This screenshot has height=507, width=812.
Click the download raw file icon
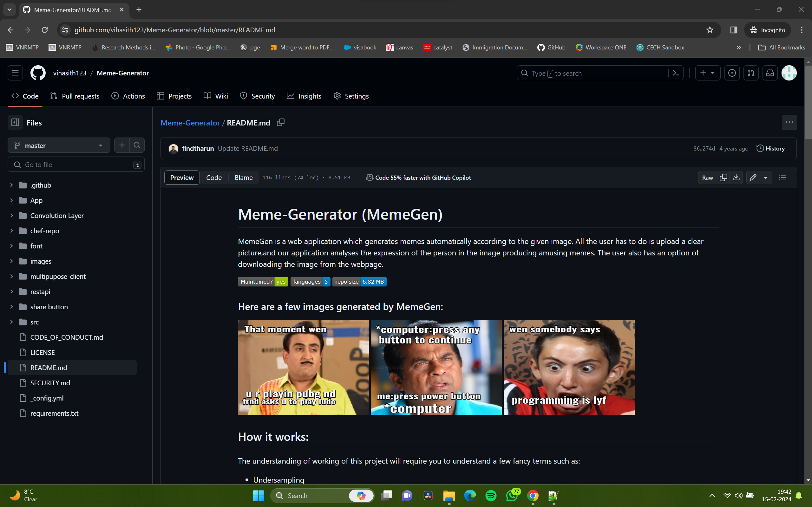point(736,177)
